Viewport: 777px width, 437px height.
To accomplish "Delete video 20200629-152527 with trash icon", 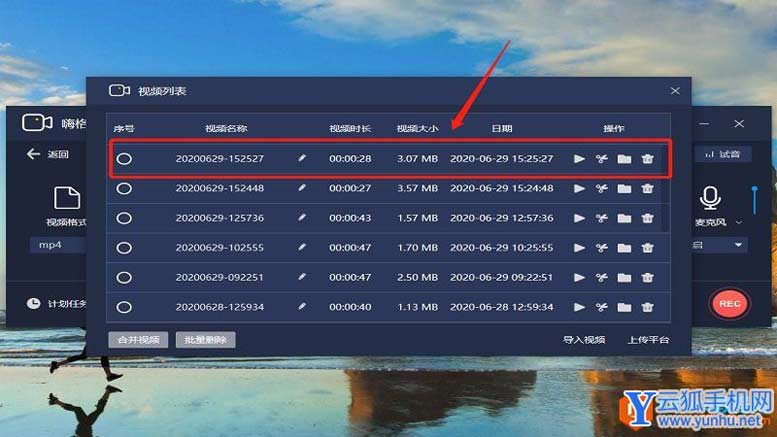I will pos(647,159).
